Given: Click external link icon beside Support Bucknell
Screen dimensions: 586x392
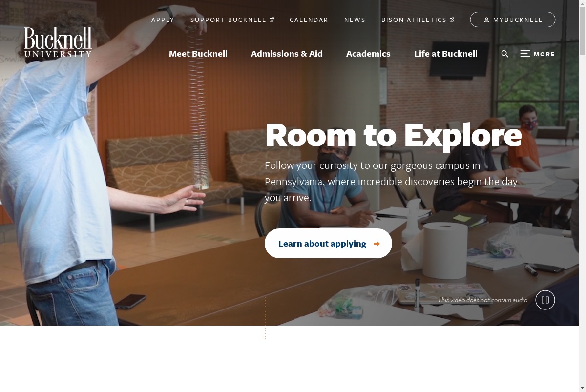Looking at the screenshot, I should [272, 20].
